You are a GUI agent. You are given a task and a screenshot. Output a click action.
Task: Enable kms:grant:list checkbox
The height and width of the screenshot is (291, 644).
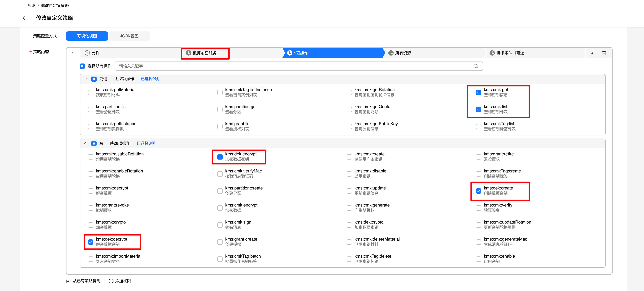[220, 126]
